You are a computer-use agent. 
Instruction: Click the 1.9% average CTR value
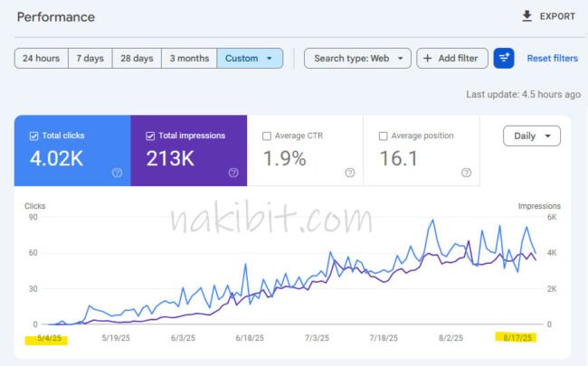pyautogui.click(x=285, y=158)
